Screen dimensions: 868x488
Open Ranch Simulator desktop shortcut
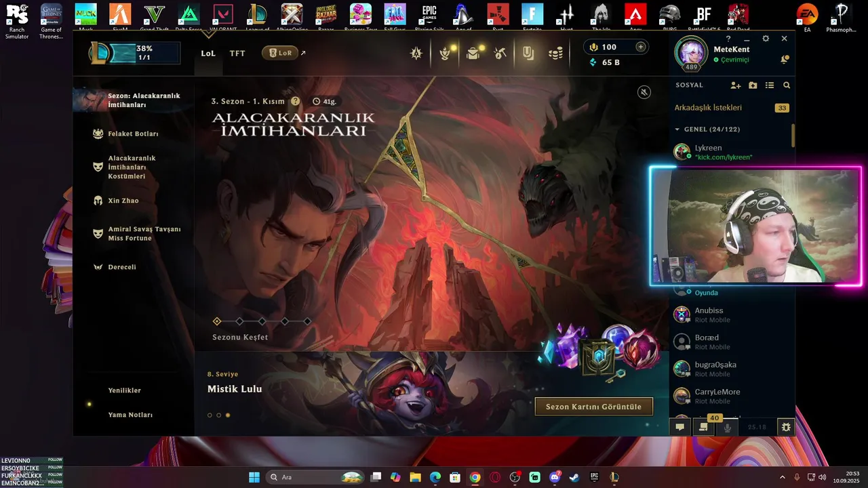click(17, 20)
